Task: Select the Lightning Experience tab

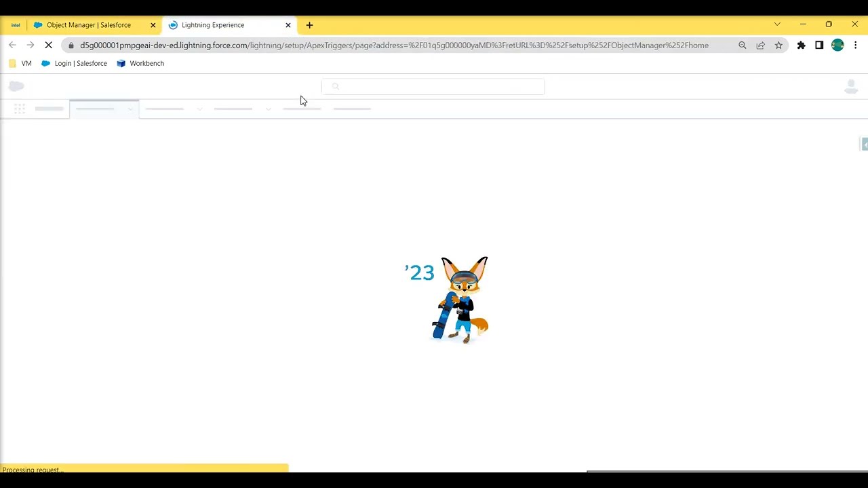Action: point(229,25)
